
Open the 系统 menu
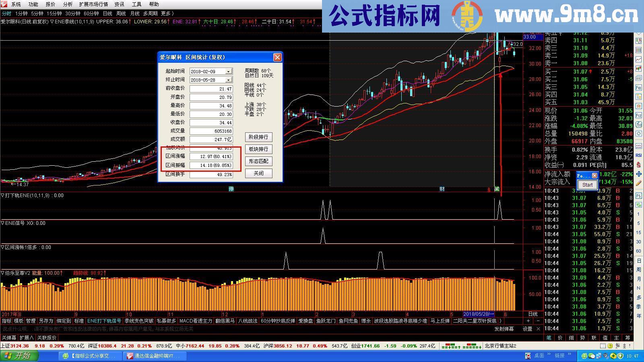click(16, 4)
